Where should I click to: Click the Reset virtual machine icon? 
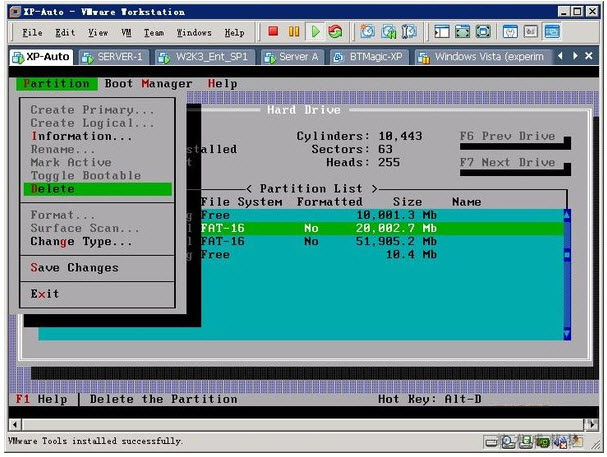pos(334,32)
